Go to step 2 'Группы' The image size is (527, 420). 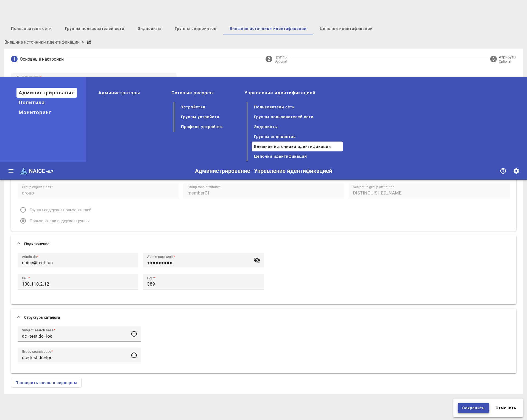tap(277, 59)
